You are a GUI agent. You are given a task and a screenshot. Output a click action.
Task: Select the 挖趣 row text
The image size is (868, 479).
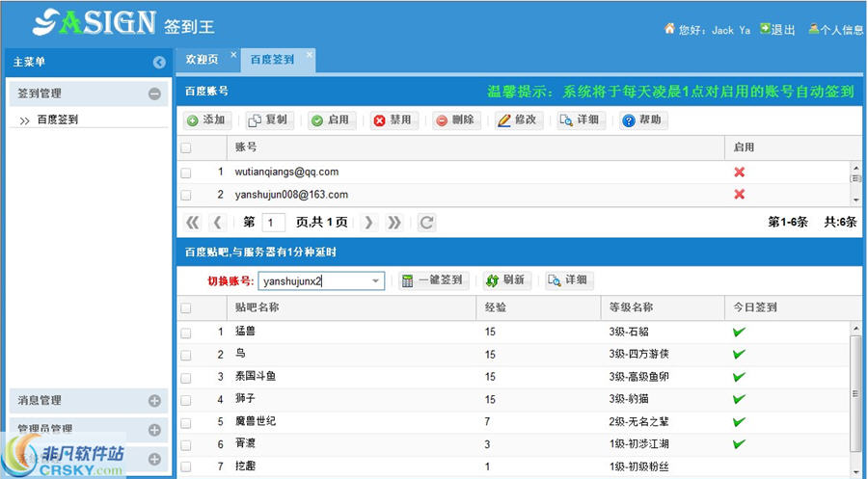[245, 466]
